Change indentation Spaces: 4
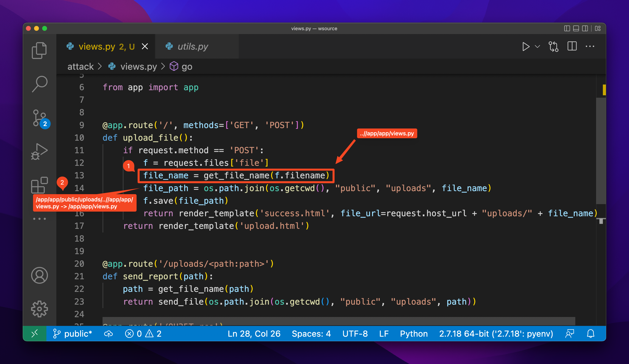Screen dimensions: 629x364 [x=311, y=334]
